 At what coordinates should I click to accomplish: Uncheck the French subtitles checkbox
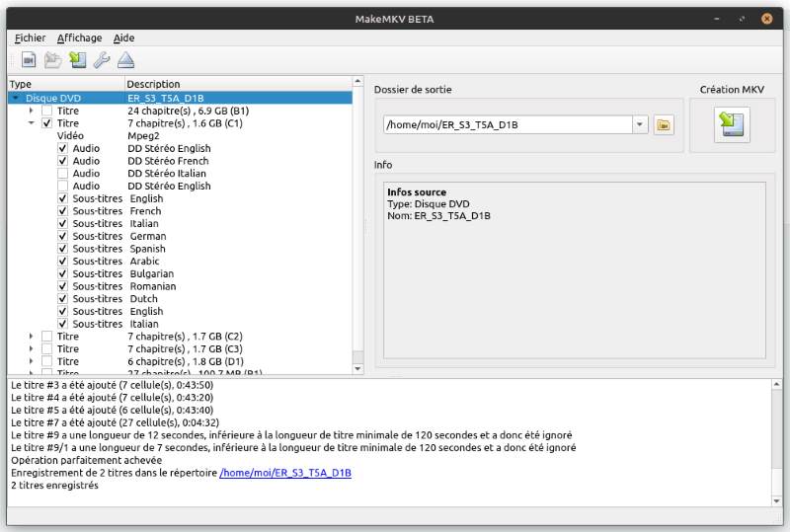(x=62, y=211)
